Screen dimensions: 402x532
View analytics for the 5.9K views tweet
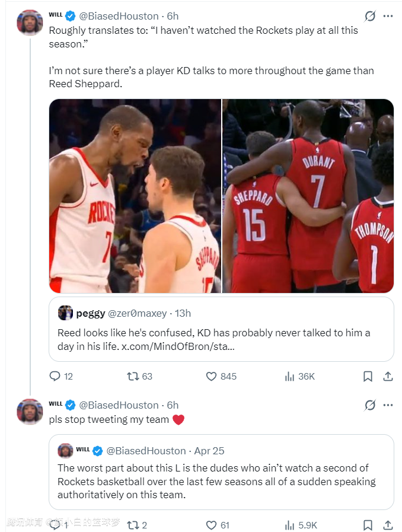coord(291,525)
